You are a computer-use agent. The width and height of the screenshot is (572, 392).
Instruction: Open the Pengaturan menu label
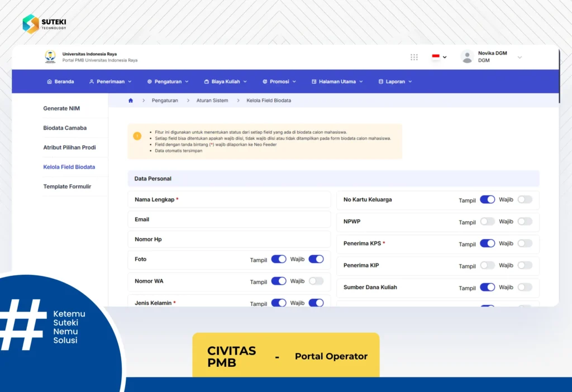point(168,82)
